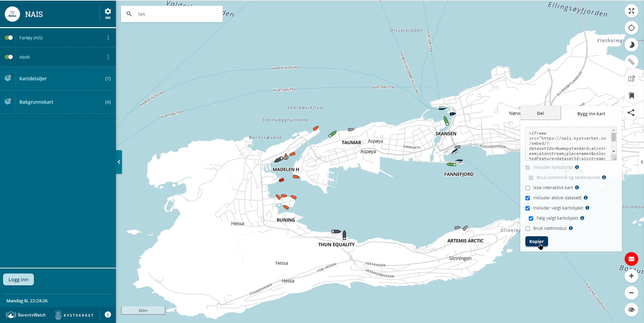The width and height of the screenshot is (644, 323).
Task: Activate night mode moon icon
Action: [x=631, y=45]
